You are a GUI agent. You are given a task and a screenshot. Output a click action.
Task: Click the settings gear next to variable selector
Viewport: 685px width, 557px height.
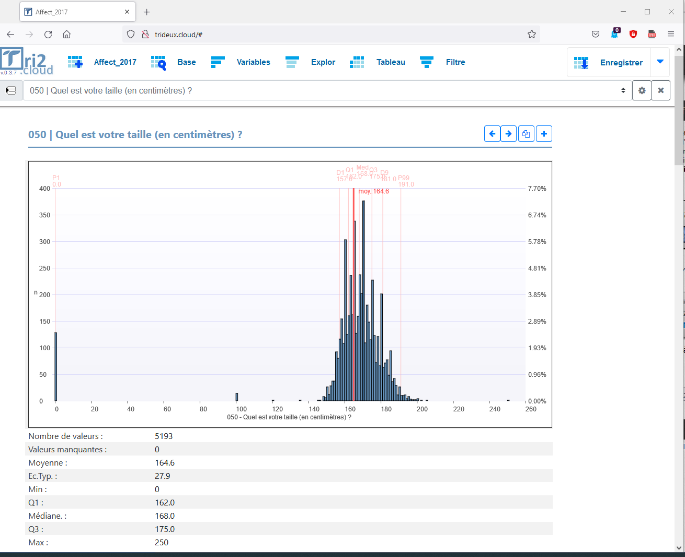click(x=642, y=90)
